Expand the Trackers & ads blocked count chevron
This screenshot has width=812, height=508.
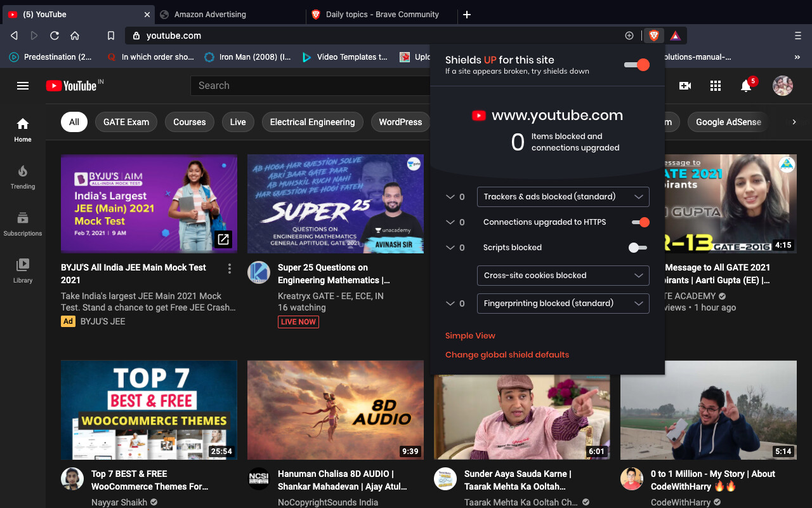[450, 197]
